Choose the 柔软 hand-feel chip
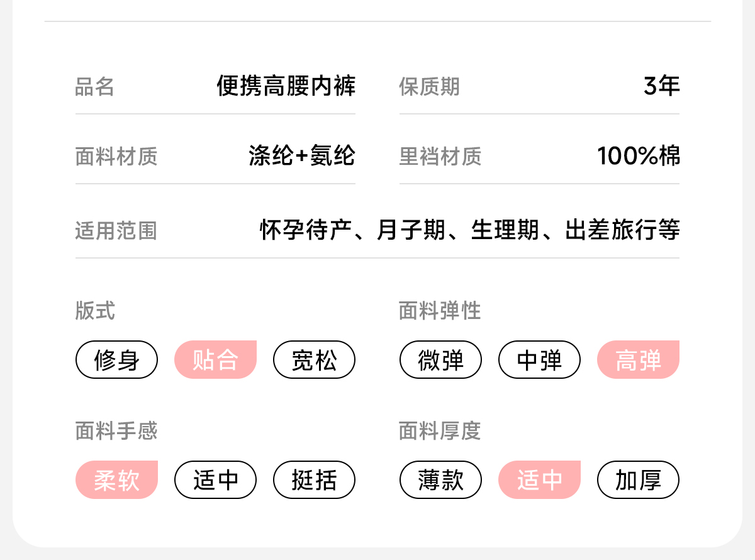This screenshot has width=755, height=560. 116,480
